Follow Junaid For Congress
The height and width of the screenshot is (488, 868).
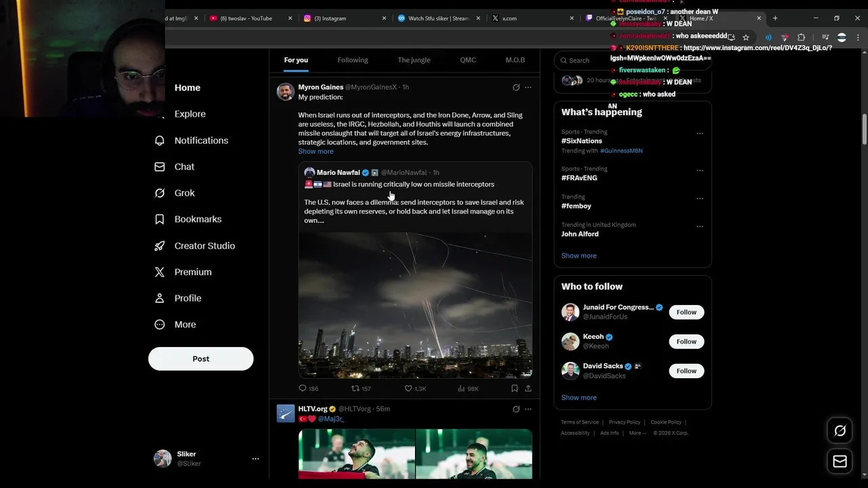click(686, 312)
